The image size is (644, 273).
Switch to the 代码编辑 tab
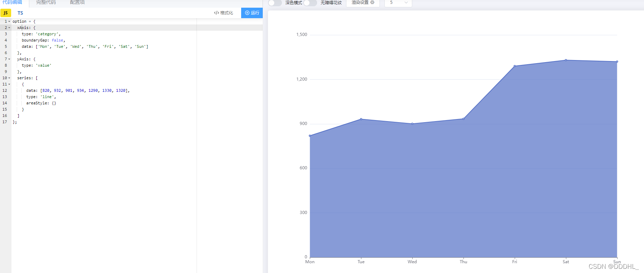[x=12, y=2]
